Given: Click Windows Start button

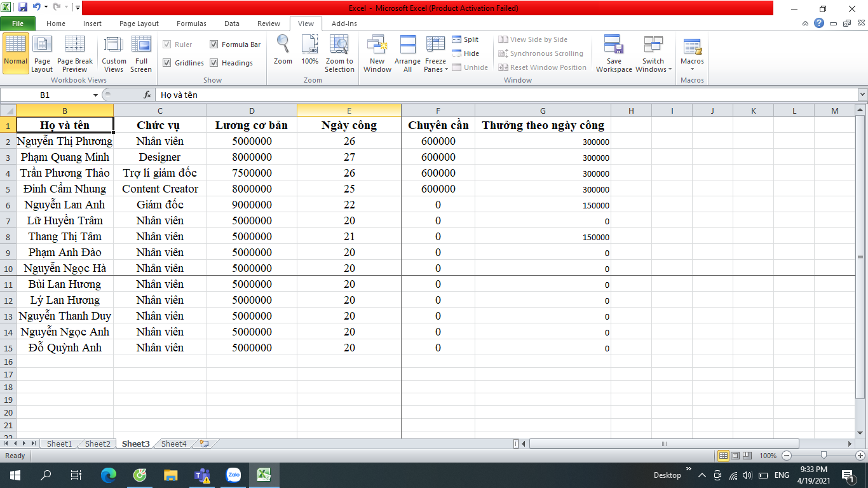Looking at the screenshot, I should click(x=15, y=475).
